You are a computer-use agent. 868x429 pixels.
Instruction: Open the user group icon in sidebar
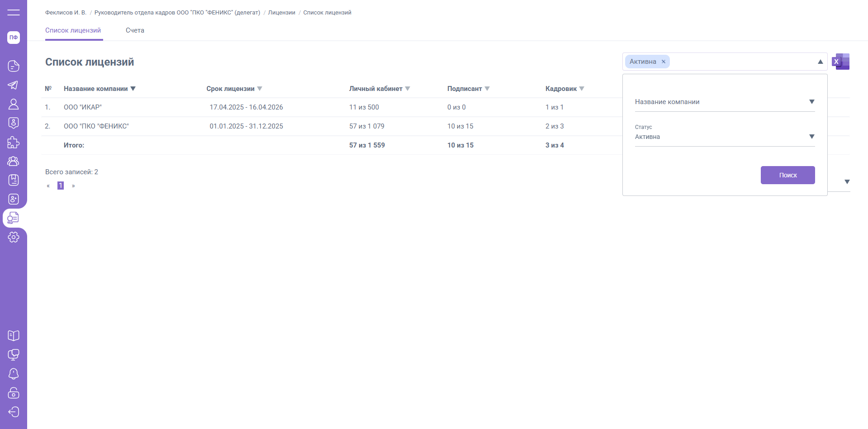coord(14,161)
